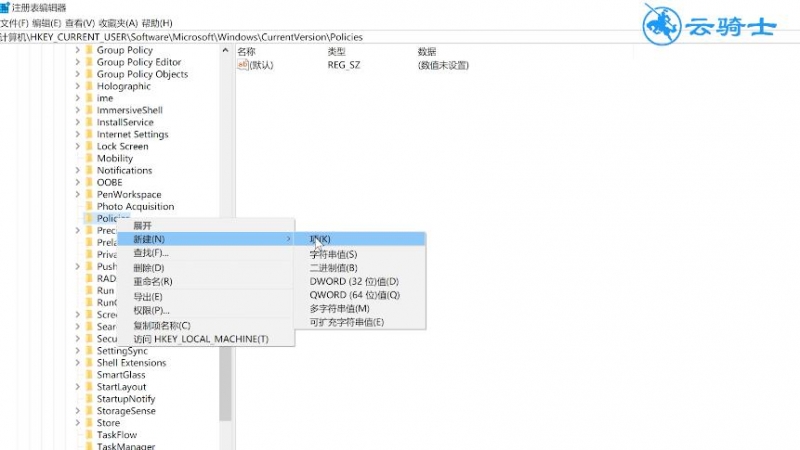
Task: Expand the Group Policy Objects key
Action: click(78, 74)
